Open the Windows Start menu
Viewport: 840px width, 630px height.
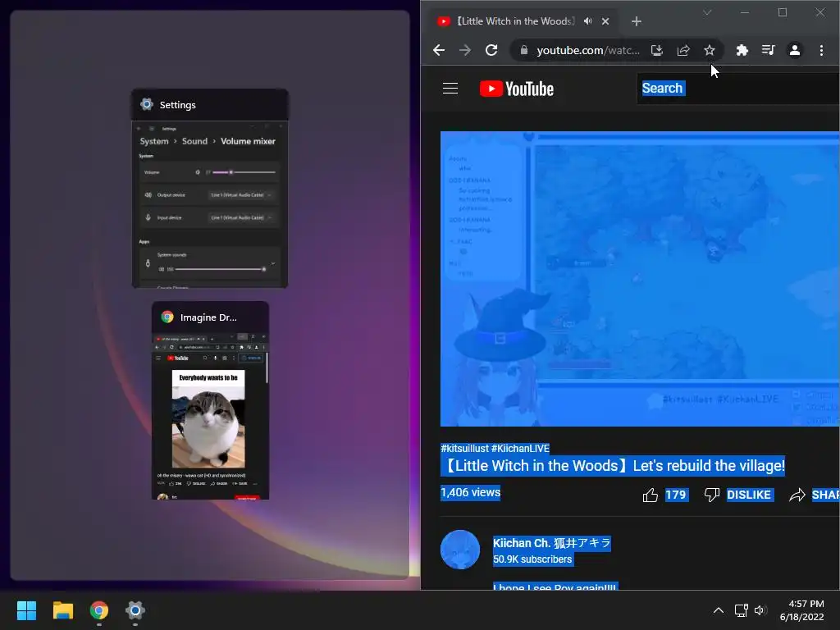[x=26, y=610]
